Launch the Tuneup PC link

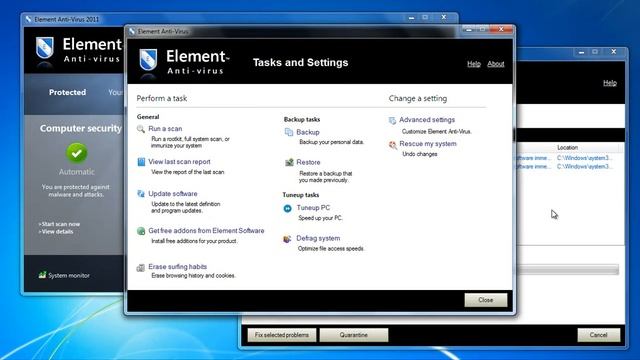[313, 207]
